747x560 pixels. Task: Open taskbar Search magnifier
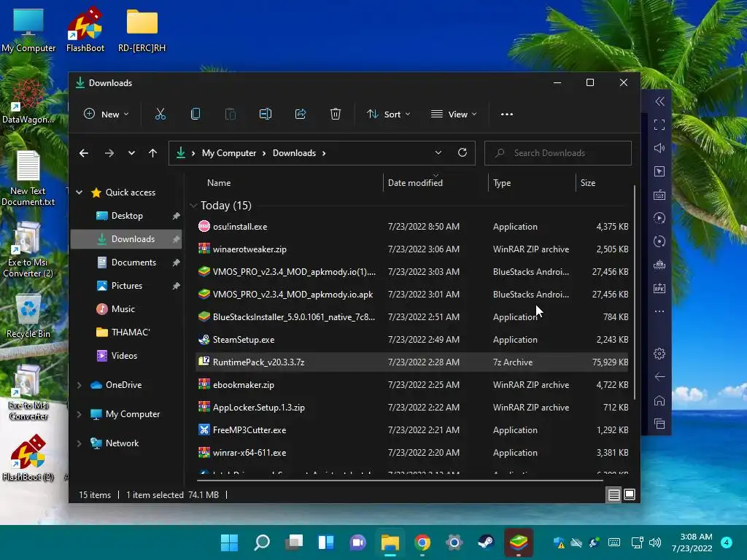pyautogui.click(x=262, y=542)
